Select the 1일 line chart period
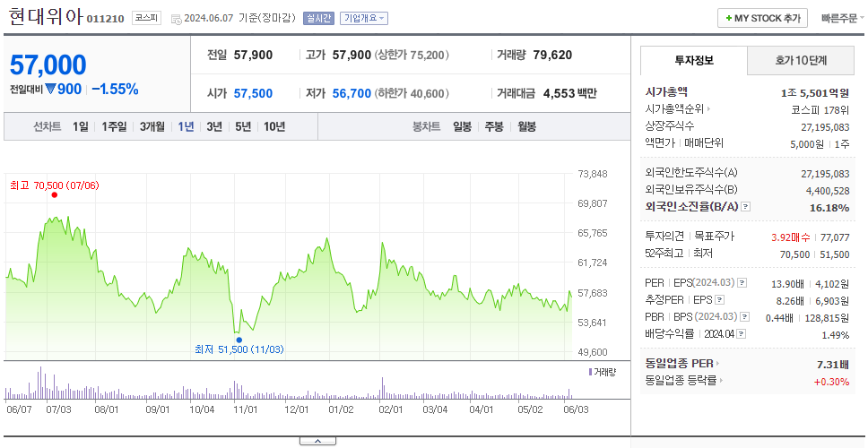Image resolution: width=868 pixels, height=448 pixels. click(81, 126)
